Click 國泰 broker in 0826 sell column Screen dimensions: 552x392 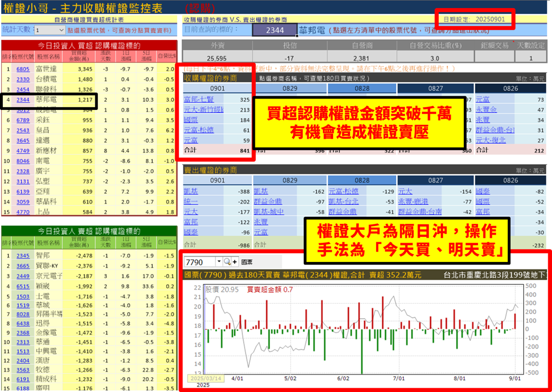click(x=483, y=192)
